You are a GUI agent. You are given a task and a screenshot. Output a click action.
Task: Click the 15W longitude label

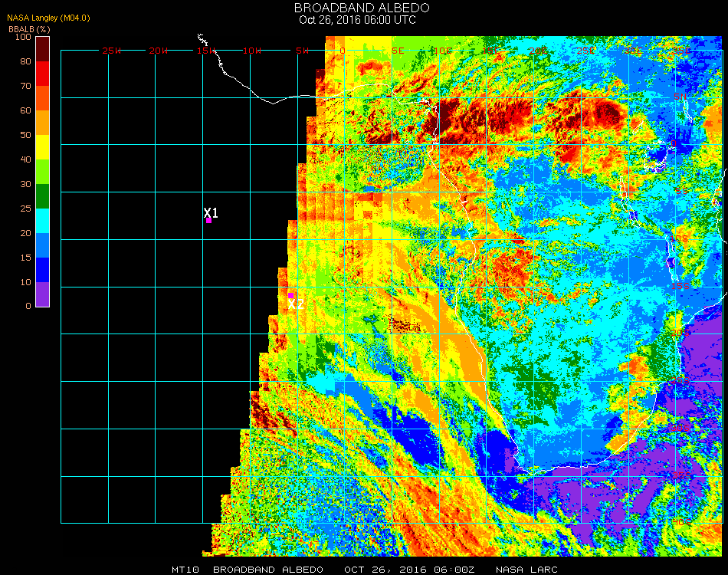[x=205, y=51]
